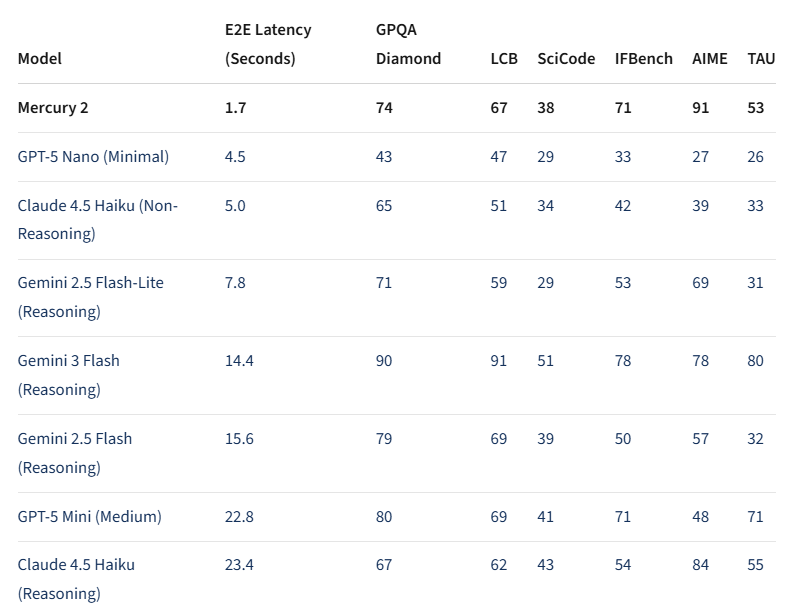The image size is (792, 614).
Task: Click the Mercury 2 model name
Action: point(53,108)
